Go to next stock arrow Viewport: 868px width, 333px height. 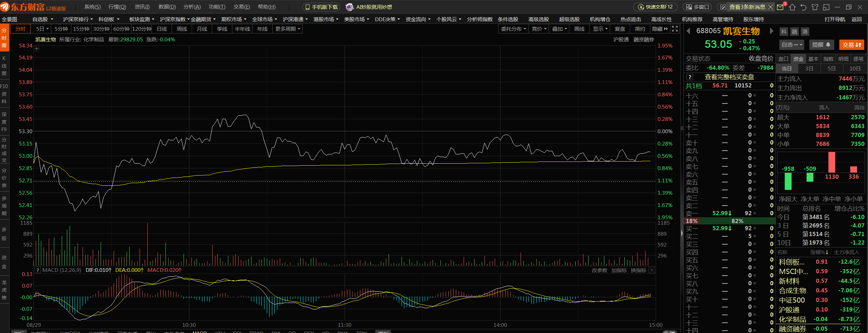point(771,31)
